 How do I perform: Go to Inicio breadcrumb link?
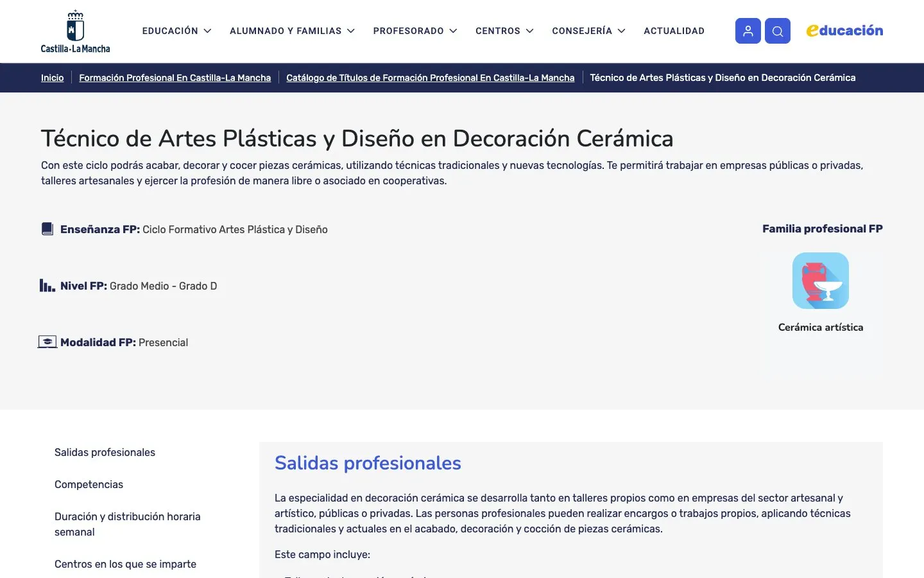[53, 78]
